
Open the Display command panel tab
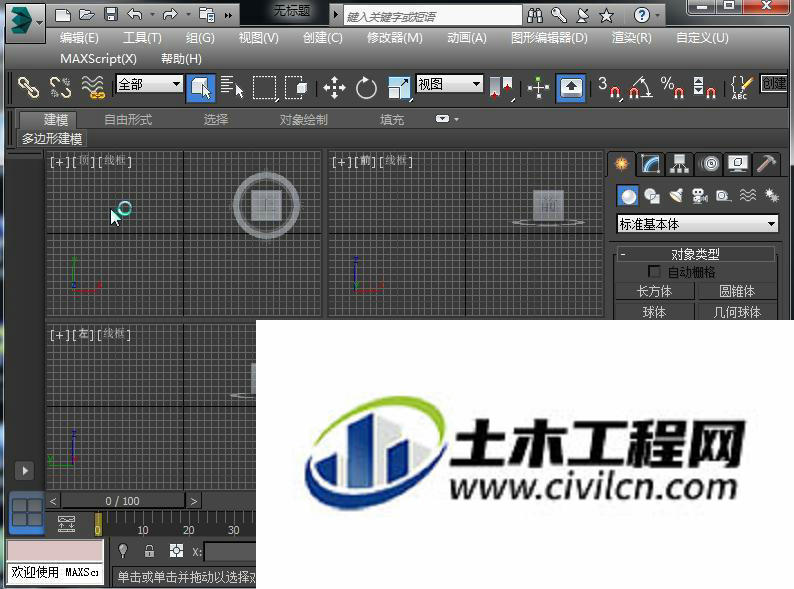coord(738,164)
